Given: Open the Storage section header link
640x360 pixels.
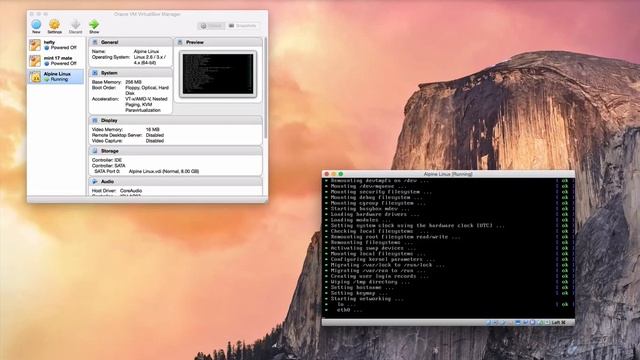Looking at the screenshot, I should point(110,151).
